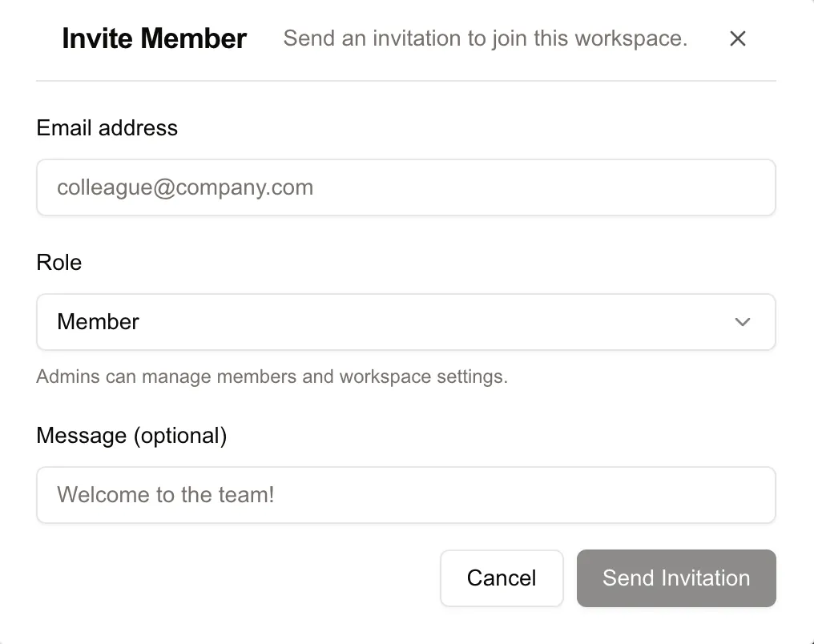The width and height of the screenshot is (814, 644).
Task: Click the "Invite Member" dialog heading
Action: coord(155,38)
